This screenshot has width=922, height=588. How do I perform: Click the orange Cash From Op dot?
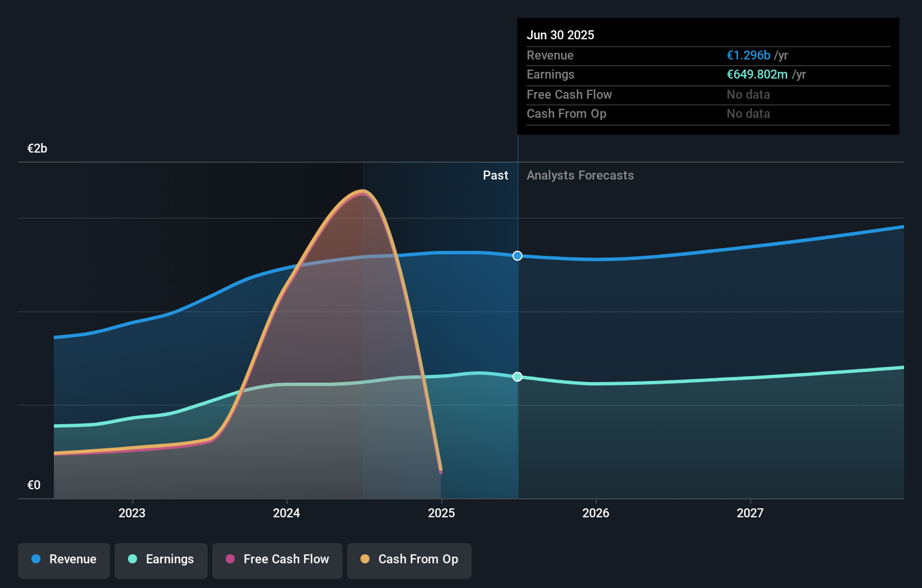point(365,559)
